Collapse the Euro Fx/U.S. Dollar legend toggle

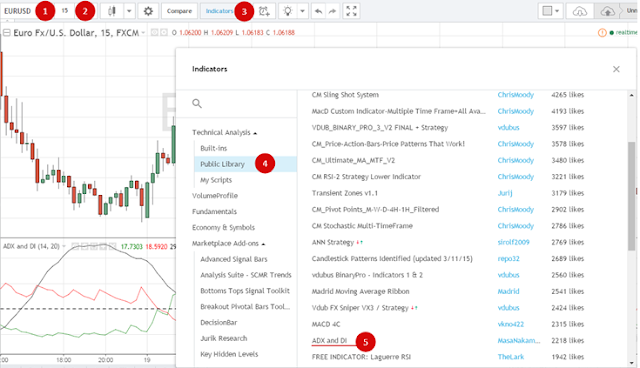click(x=7, y=33)
